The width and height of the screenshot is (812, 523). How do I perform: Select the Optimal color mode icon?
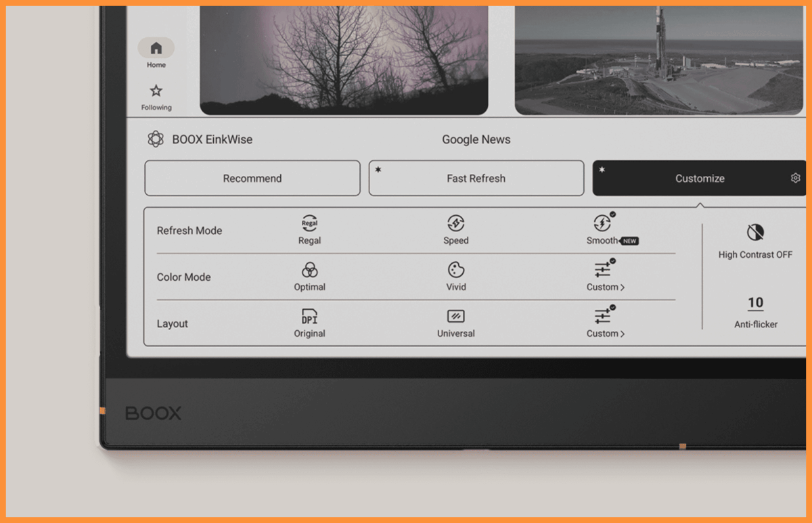[309, 270]
